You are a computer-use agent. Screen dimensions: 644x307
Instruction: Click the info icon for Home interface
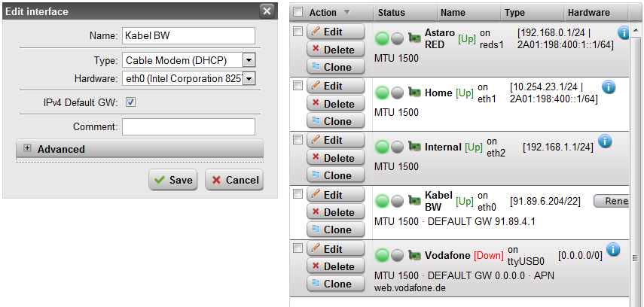(609, 87)
